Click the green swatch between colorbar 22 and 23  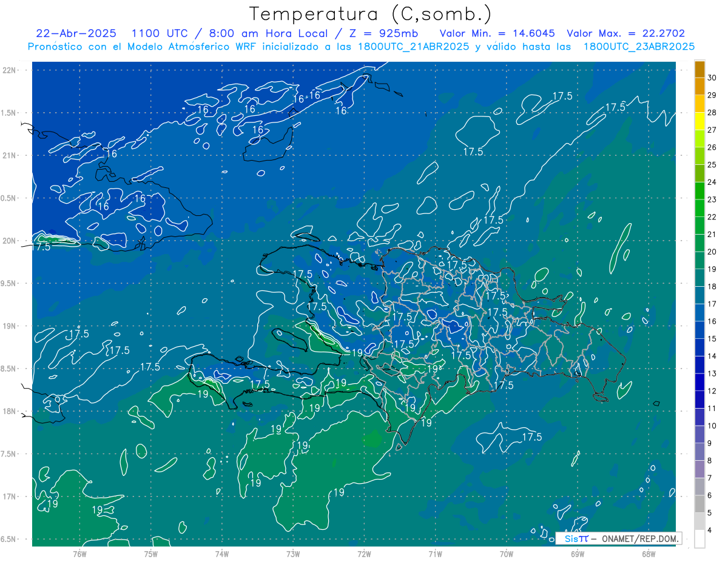tap(699, 209)
